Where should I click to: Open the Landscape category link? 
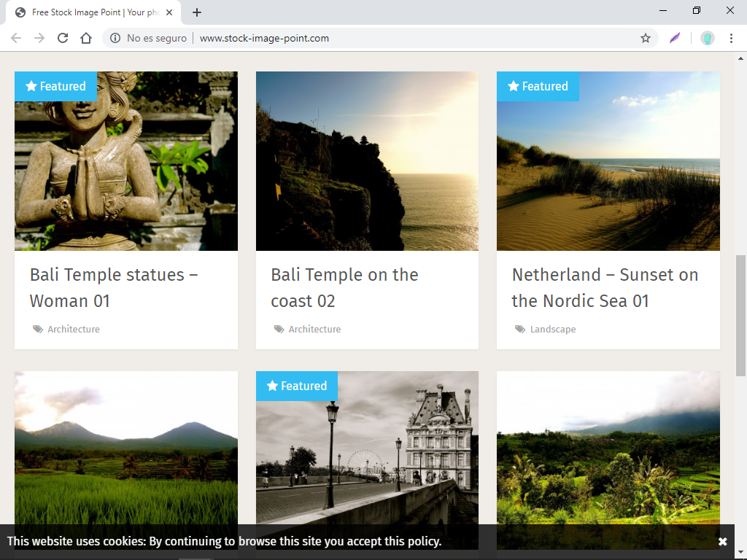[553, 329]
